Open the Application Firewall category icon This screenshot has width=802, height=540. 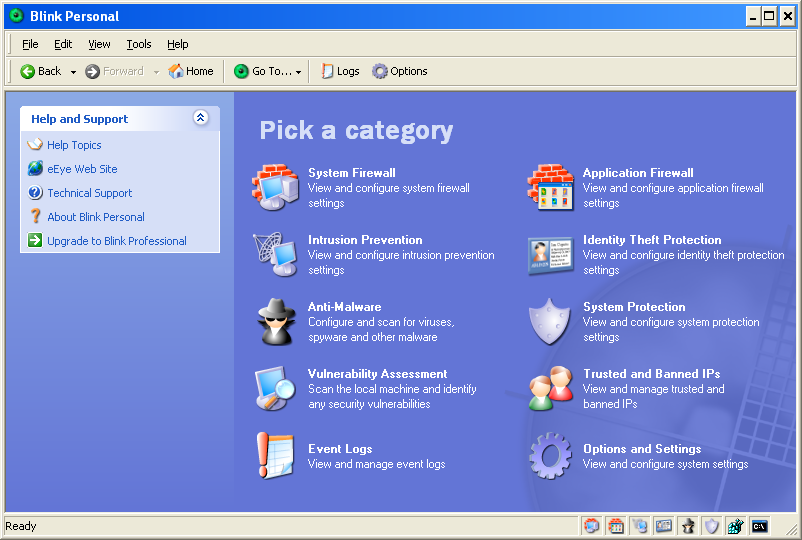tap(550, 187)
